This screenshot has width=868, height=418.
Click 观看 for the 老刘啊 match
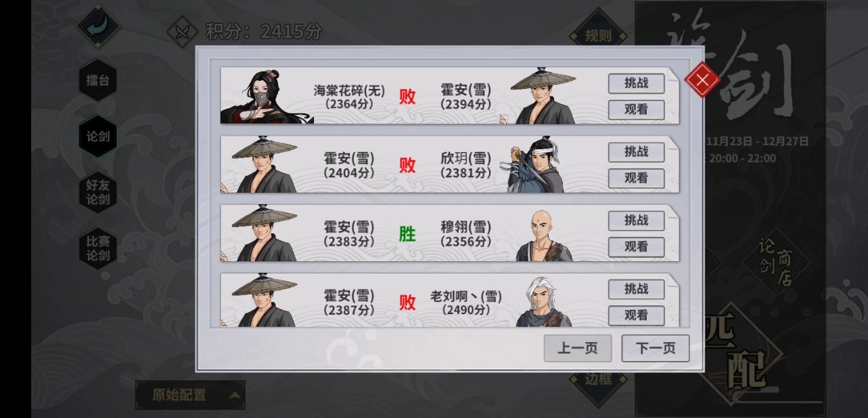(x=635, y=316)
